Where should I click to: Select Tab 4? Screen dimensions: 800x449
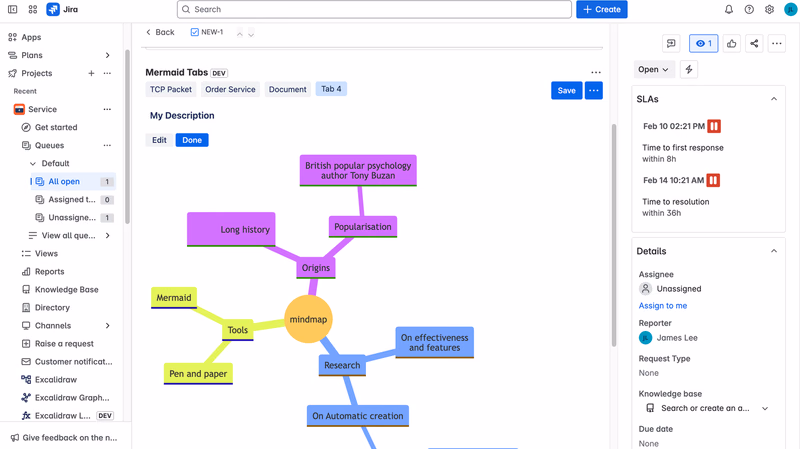[x=331, y=89]
